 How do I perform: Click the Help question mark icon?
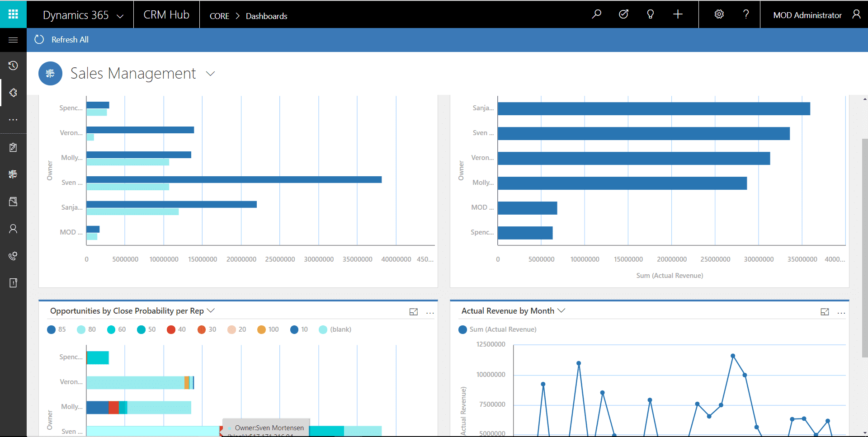point(746,14)
